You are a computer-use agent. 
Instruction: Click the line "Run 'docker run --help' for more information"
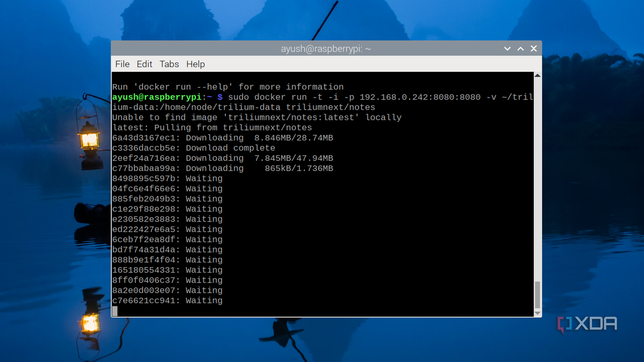[228, 87]
